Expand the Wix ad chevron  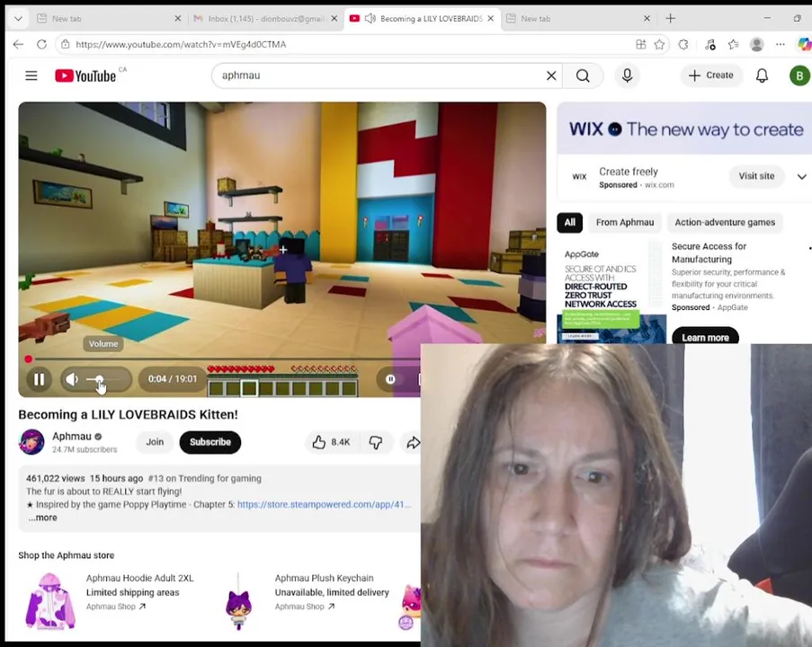click(x=801, y=176)
